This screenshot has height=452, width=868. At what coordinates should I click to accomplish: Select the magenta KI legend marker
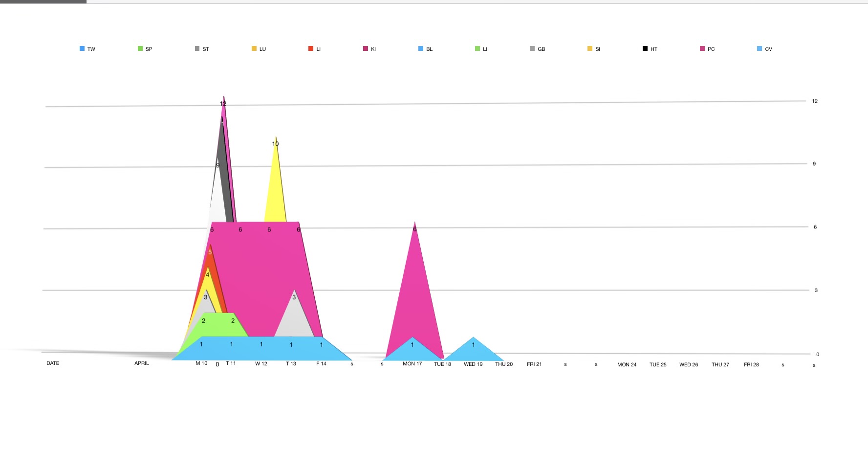[x=366, y=48]
